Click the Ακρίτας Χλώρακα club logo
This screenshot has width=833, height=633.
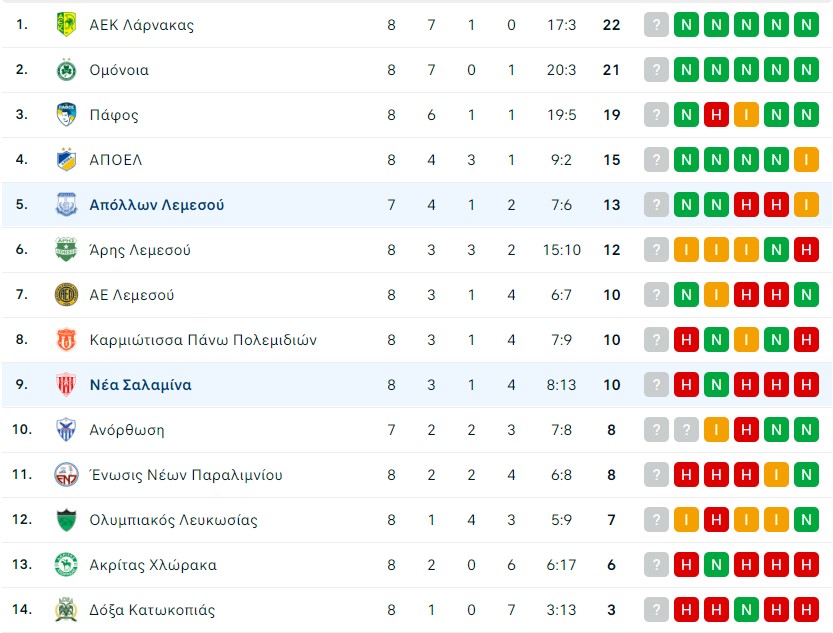click(66, 564)
